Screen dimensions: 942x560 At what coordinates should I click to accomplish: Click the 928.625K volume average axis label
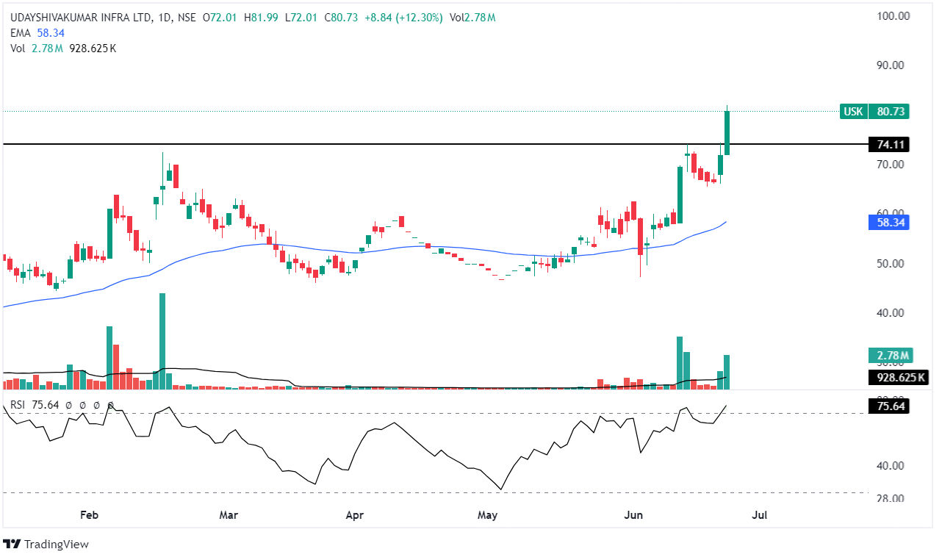click(x=897, y=378)
